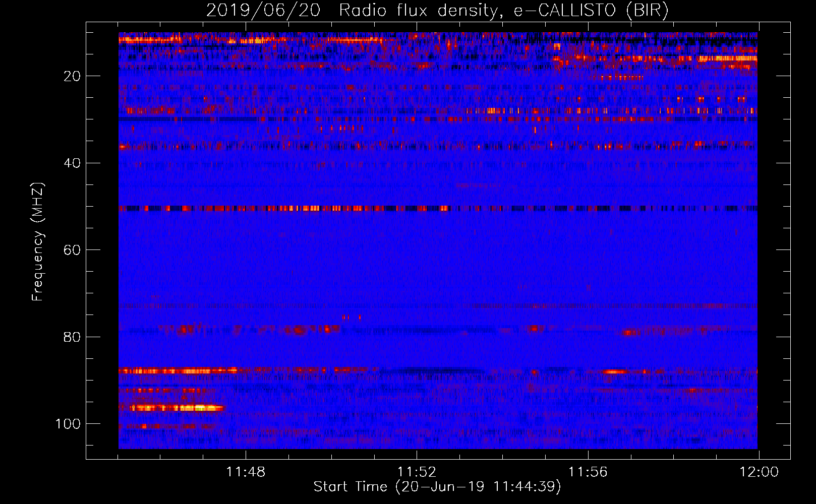Click the 100 MHz frequency tick label
Viewport: 816px width, 504px height.
69,424
